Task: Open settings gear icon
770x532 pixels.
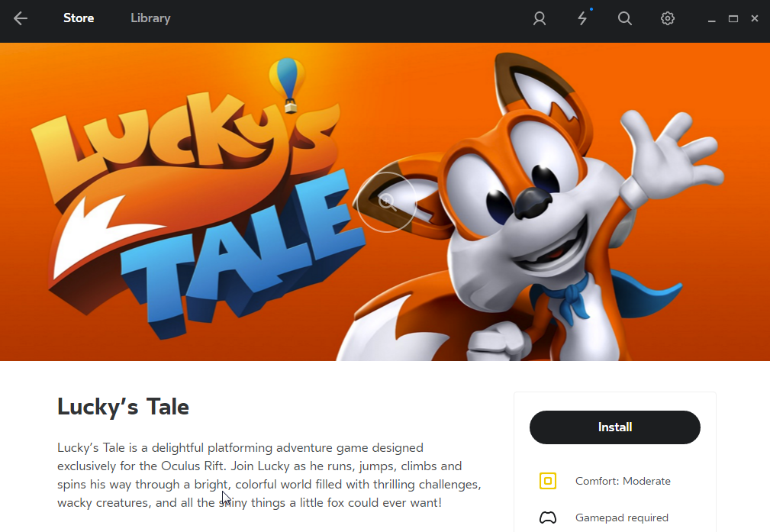Action: [x=668, y=18]
